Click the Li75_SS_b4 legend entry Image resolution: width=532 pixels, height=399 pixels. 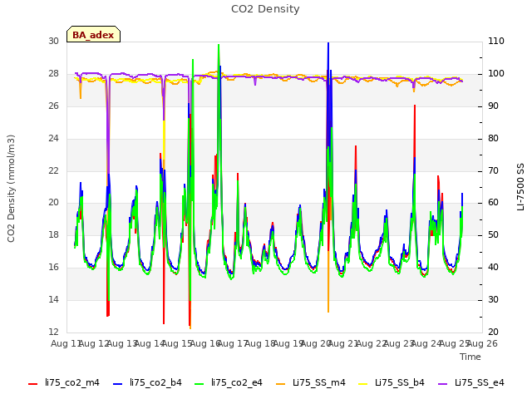tap(392, 383)
